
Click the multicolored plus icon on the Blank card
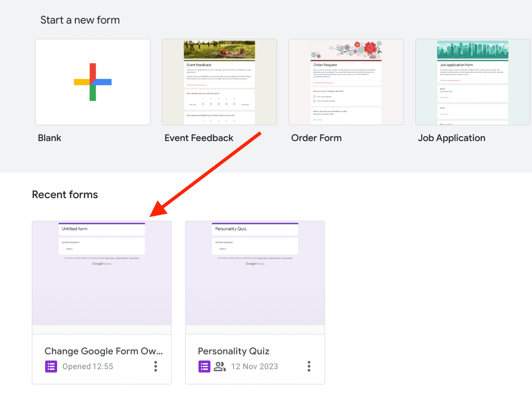pyautogui.click(x=92, y=82)
